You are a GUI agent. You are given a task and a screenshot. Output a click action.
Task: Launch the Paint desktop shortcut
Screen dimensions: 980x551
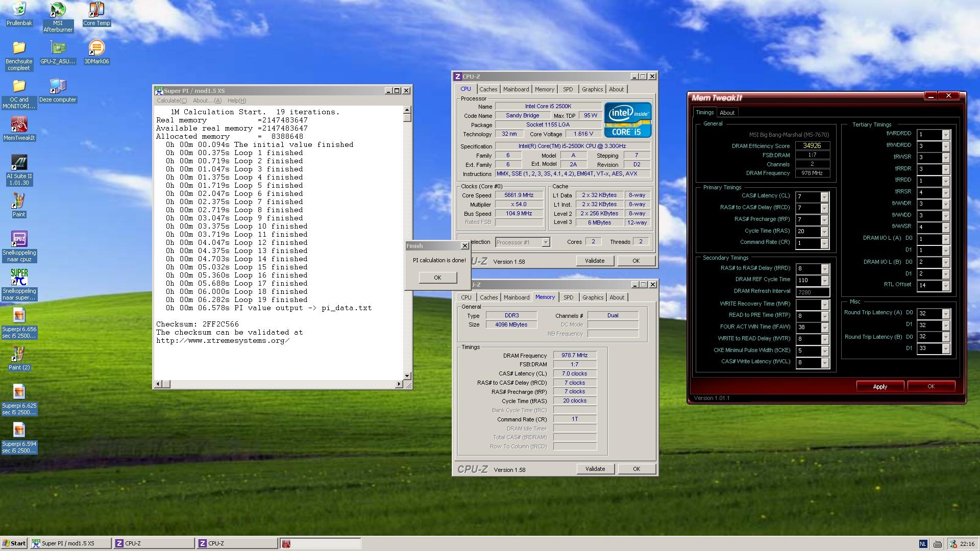(x=19, y=206)
